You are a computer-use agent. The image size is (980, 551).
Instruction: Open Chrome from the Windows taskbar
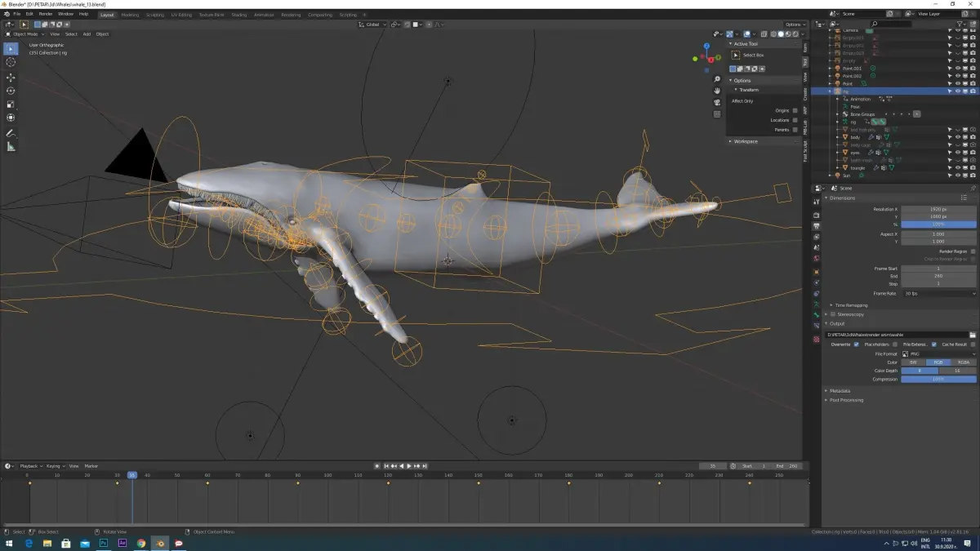click(x=141, y=543)
